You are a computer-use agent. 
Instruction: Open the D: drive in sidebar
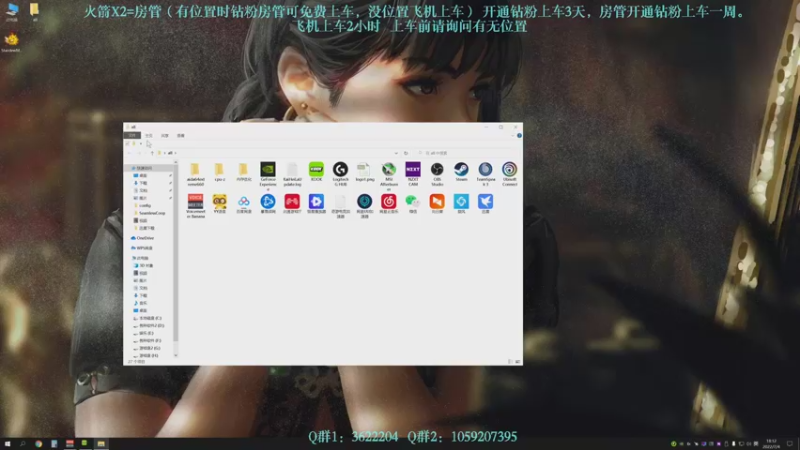point(149,326)
